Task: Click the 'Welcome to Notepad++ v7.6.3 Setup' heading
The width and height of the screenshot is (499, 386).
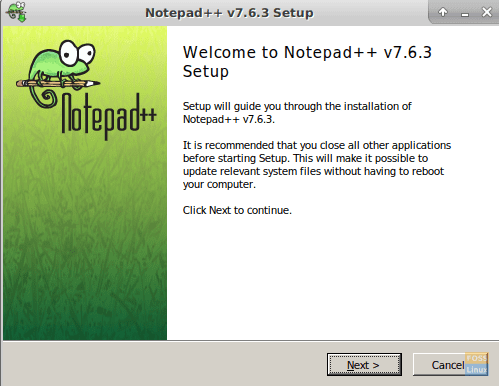Action: (307, 62)
